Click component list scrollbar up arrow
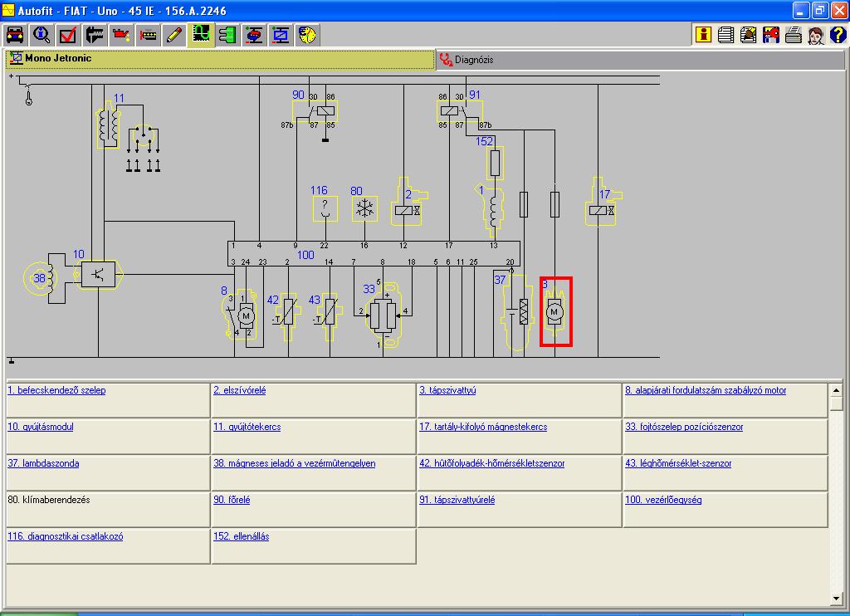Screen dimensions: 850x616 pyautogui.click(x=836, y=390)
